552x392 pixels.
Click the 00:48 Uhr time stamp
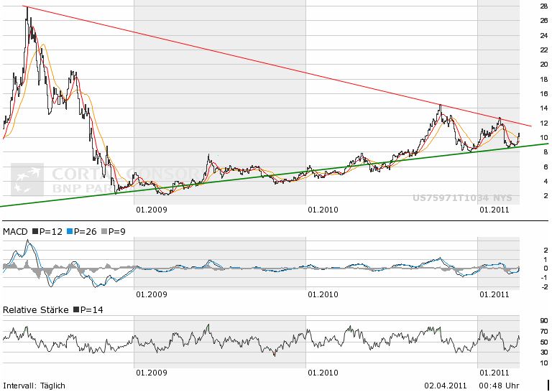500,386
